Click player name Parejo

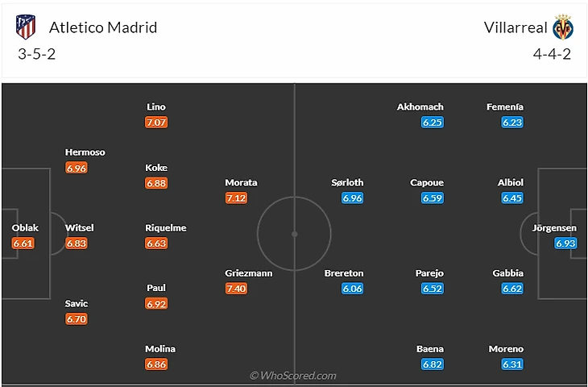click(x=429, y=273)
